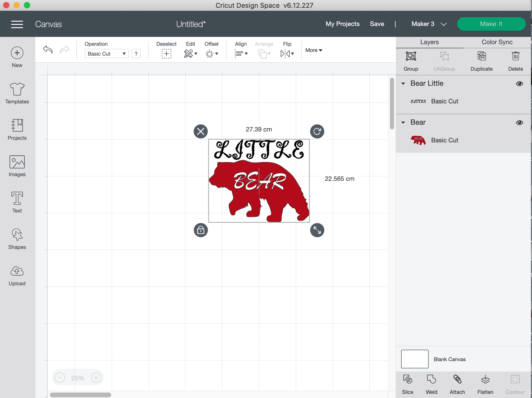The height and width of the screenshot is (398, 532).
Task: Switch to Layers tab
Action: click(x=430, y=41)
